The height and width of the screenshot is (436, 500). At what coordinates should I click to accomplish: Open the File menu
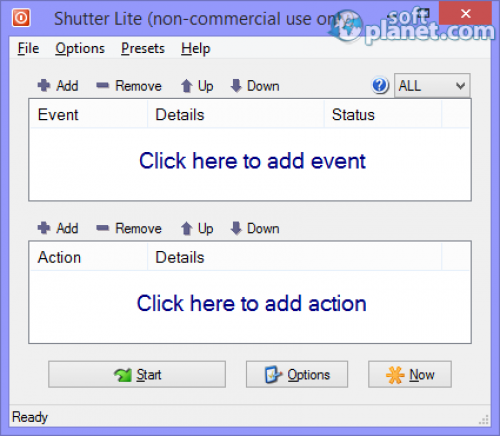coord(28,48)
